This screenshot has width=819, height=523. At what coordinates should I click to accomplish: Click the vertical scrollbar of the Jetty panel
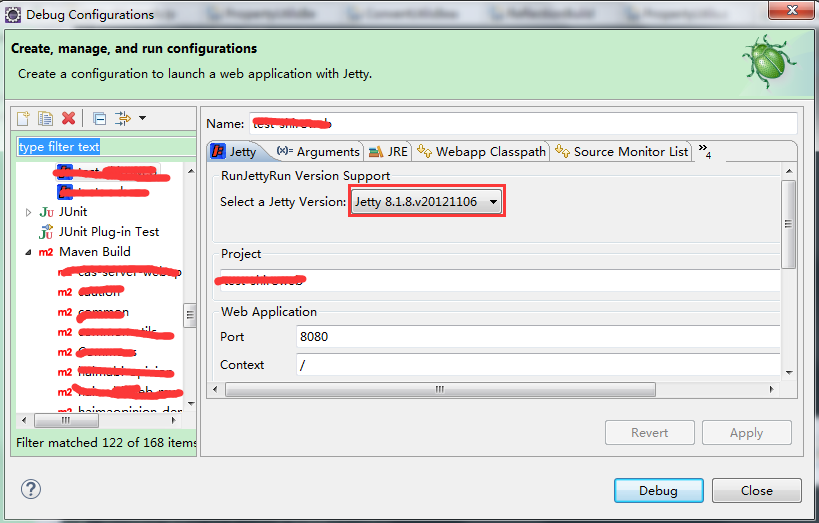(789, 224)
